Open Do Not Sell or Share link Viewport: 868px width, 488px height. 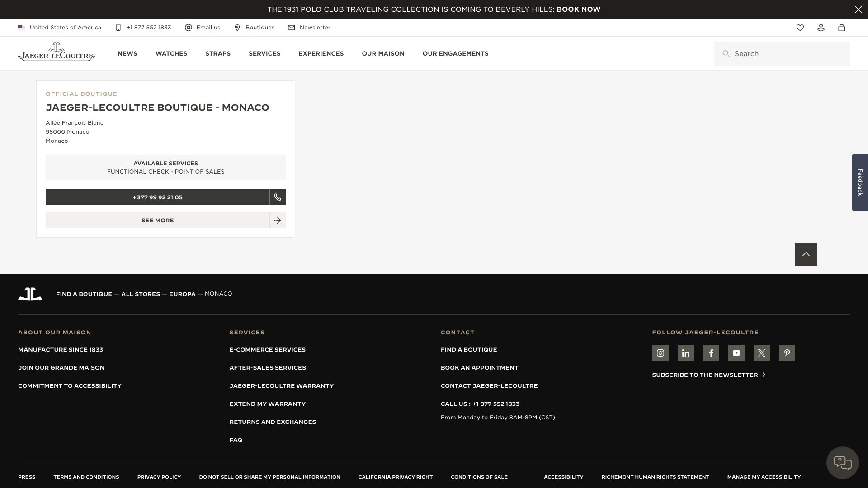[269, 477]
